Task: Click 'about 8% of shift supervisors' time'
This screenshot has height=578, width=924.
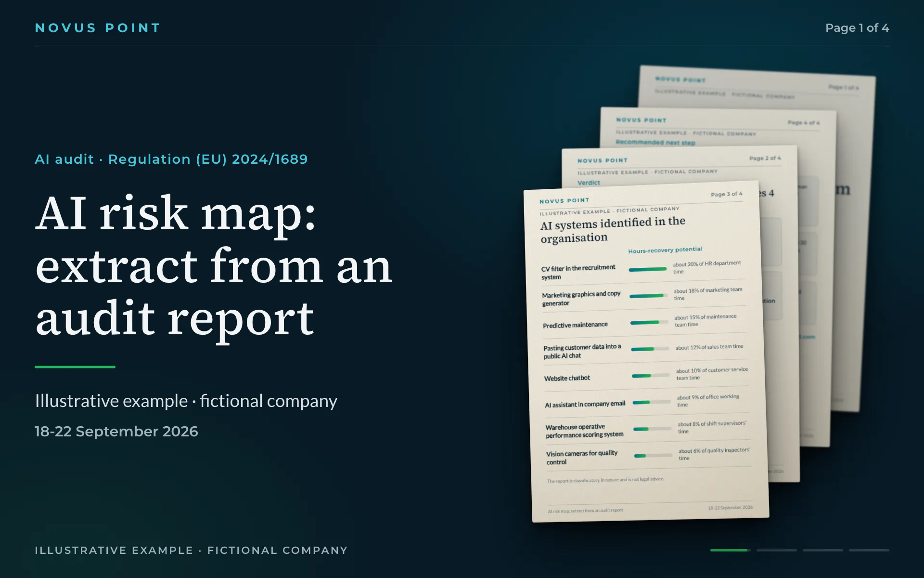Action: tap(712, 427)
